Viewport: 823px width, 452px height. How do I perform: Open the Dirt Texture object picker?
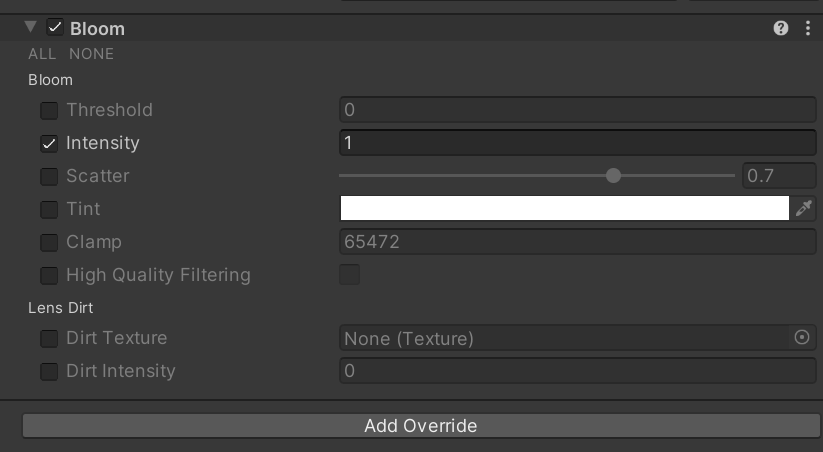coord(801,338)
